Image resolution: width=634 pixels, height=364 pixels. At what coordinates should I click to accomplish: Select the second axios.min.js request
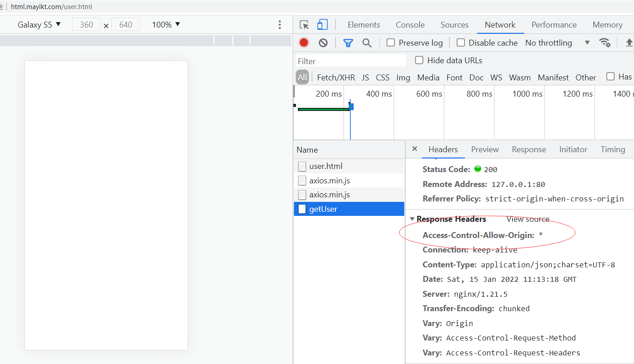click(x=349, y=195)
